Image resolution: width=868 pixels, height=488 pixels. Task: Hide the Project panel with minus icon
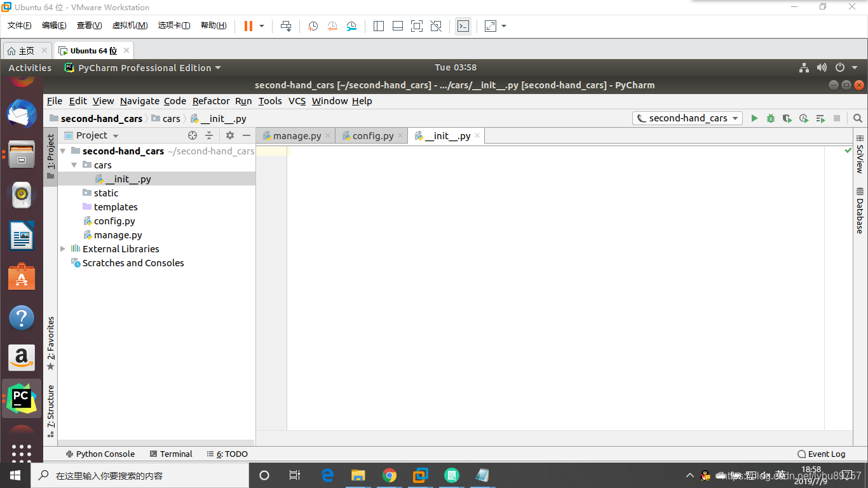coord(247,135)
